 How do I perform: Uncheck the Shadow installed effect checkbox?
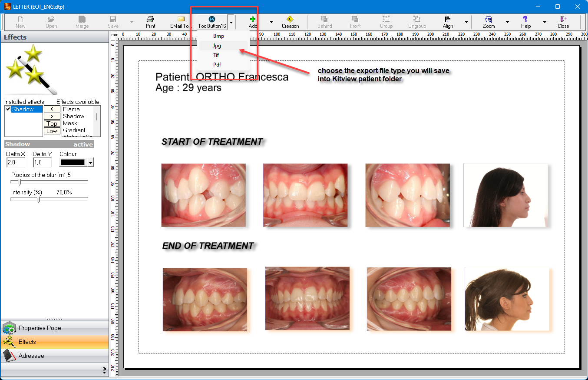[x=8, y=109]
